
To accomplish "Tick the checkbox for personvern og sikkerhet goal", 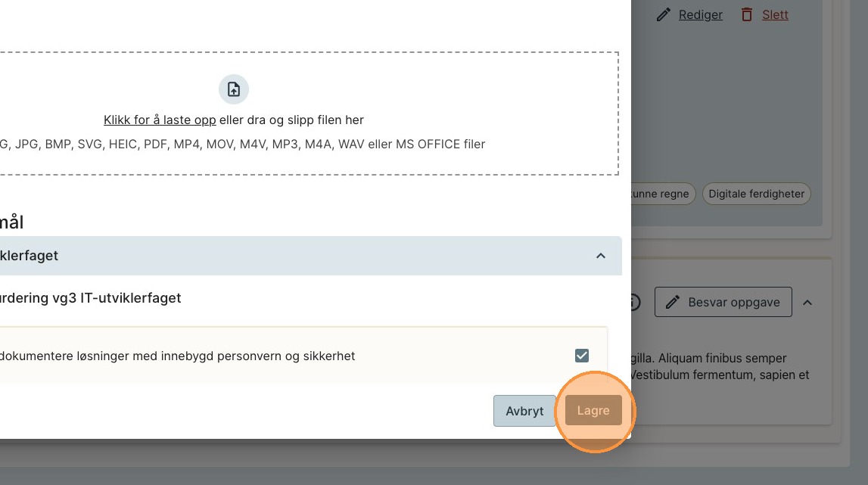I will click(x=582, y=356).
